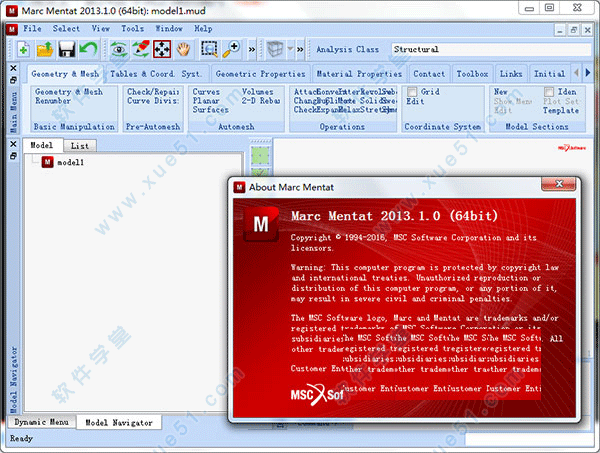Image resolution: width=600 pixels, height=453 pixels.
Task: Click the Zoom In magnifier icon
Action: (x=232, y=50)
